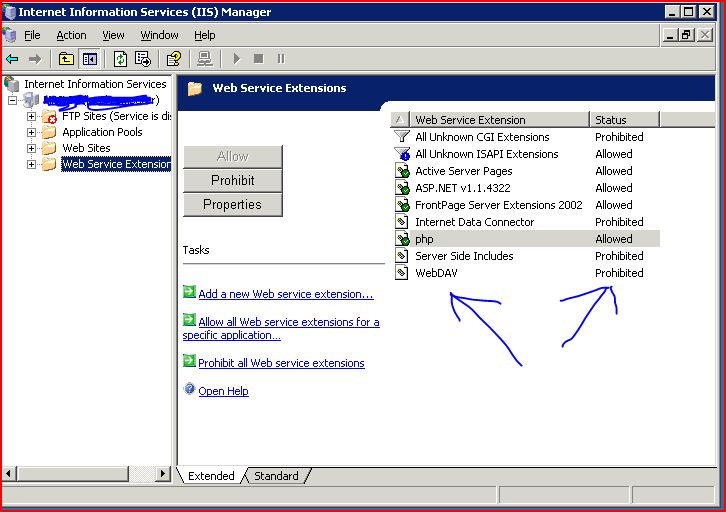Viewport: 726px width, 512px height.
Task: Switch to the Extended tab
Action: (x=211, y=476)
